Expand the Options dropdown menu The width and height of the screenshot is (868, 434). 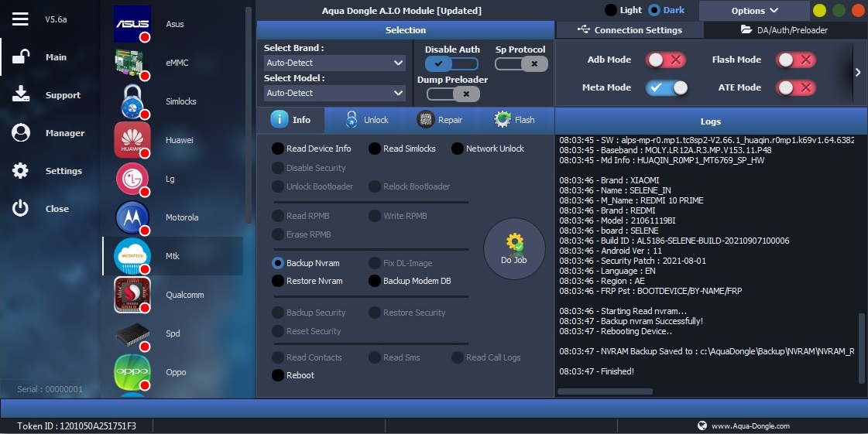[x=754, y=11]
